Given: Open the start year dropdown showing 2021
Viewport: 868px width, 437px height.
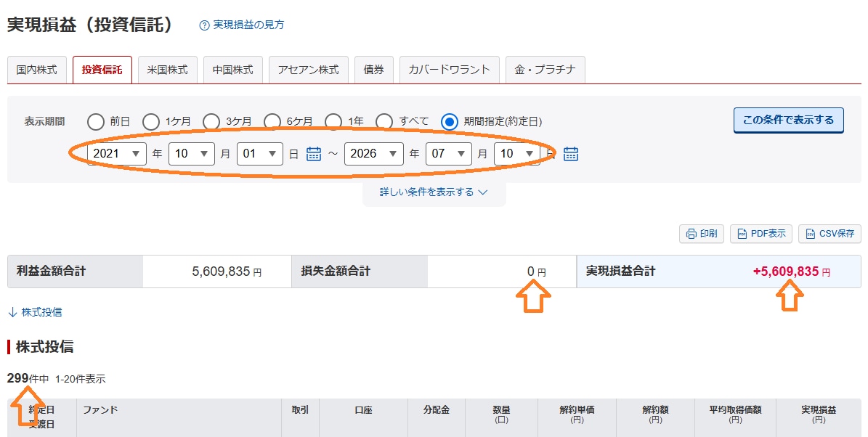Looking at the screenshot, I should [x=117, y=154].
